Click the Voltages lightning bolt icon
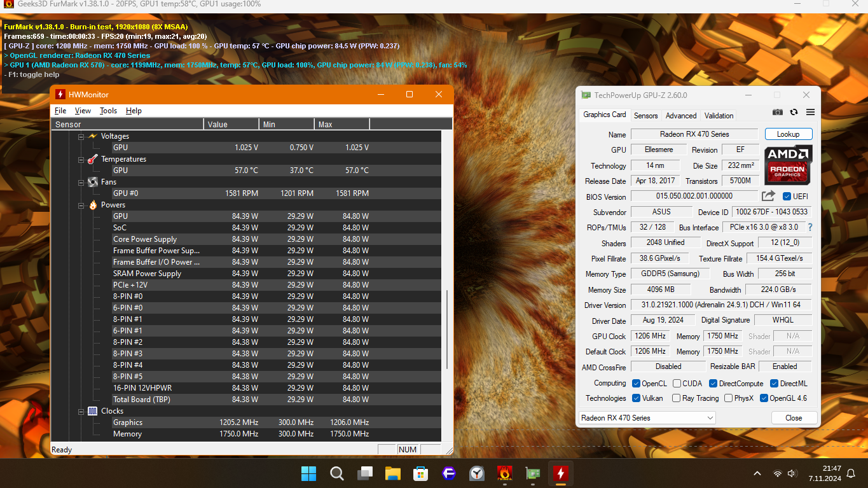Viewport: 868px width, 488px height. tap(93, 136)
